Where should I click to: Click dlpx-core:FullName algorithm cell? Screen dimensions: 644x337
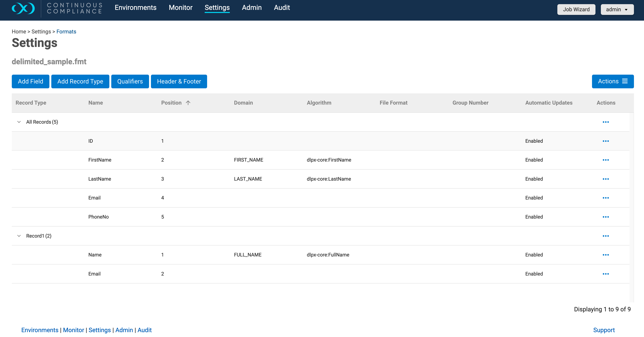[x=328, y=255]
